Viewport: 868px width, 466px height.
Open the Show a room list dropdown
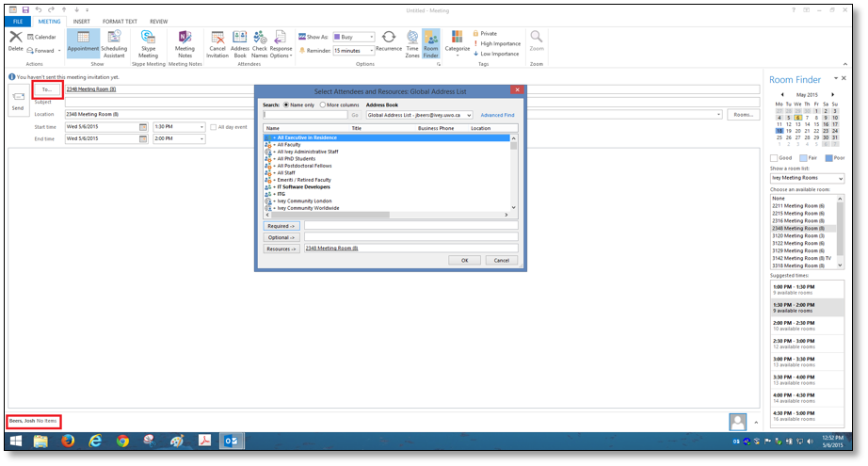[841, 178]
